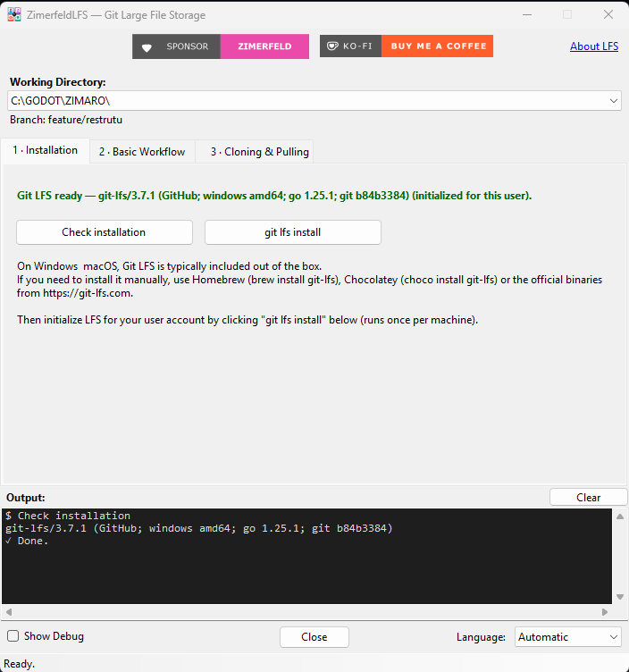629x672 pixels.
Task: Minimize the ZimerfeldLFS window
Action: point(527,14)
